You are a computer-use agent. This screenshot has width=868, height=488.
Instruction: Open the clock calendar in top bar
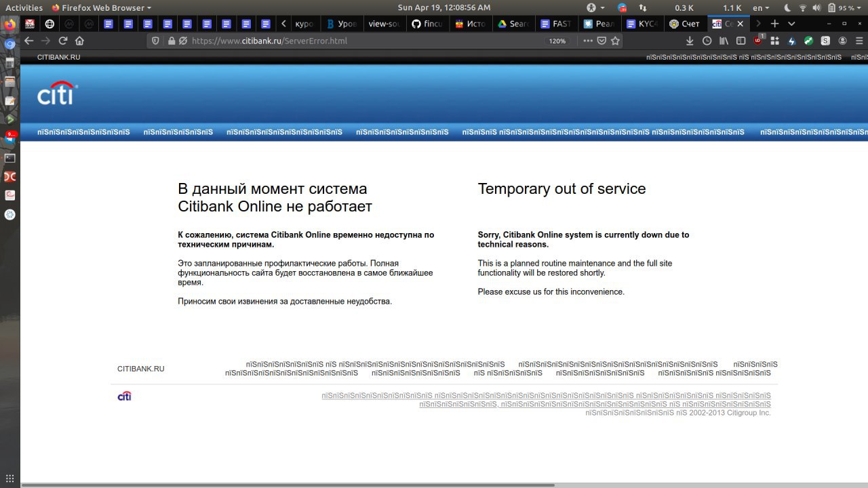pyautogui.click(x=443, y=7)
